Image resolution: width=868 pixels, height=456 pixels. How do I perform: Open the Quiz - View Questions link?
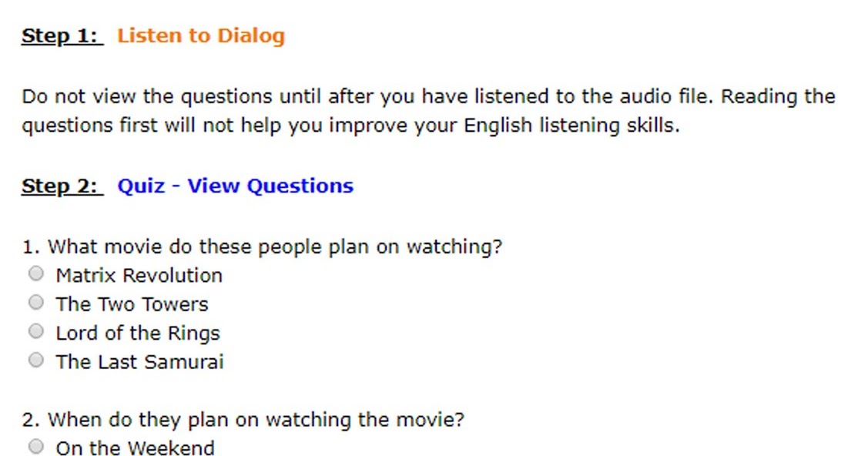234,186
